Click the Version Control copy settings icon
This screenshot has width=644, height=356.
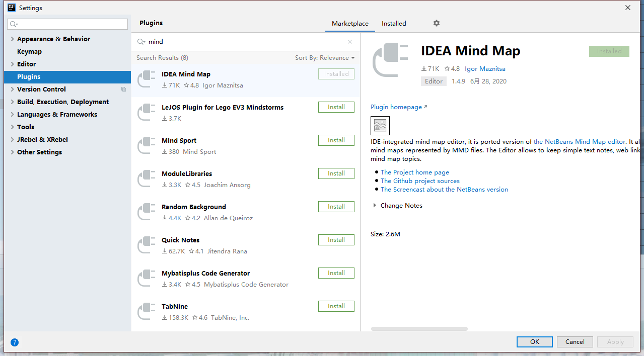(x=123, y=90)
